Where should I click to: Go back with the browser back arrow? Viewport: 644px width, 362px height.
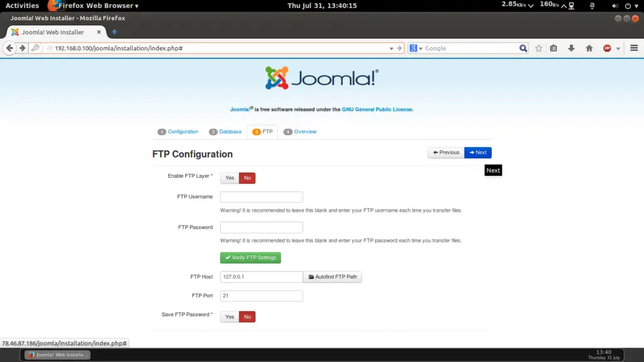[9, 48]
